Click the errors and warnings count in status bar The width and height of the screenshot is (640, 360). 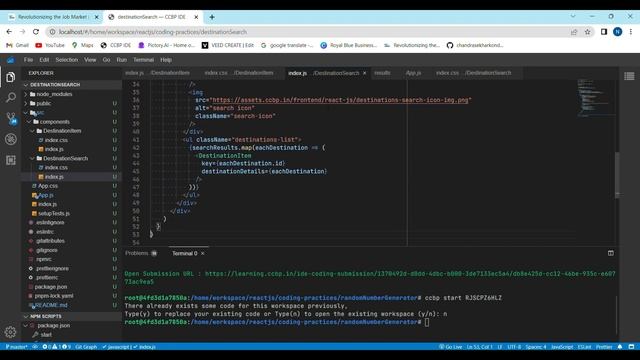(56, 347)
